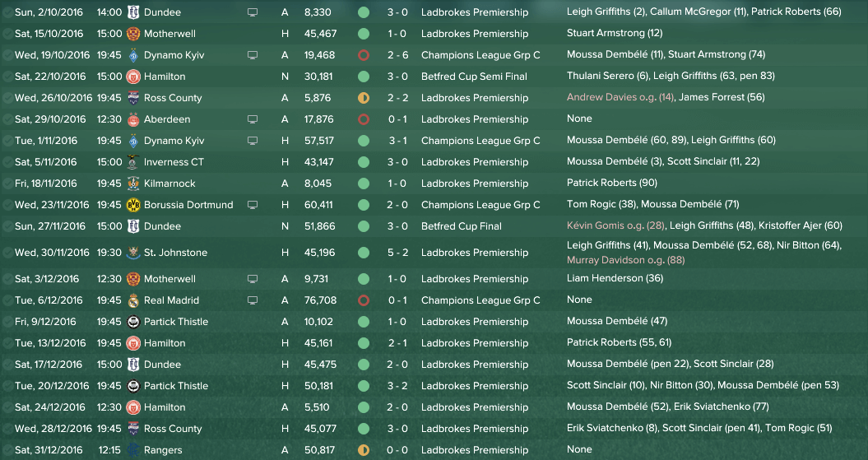Click the Aberdeen club badge
Screen dimensions: 868x460
coord(132,119)
